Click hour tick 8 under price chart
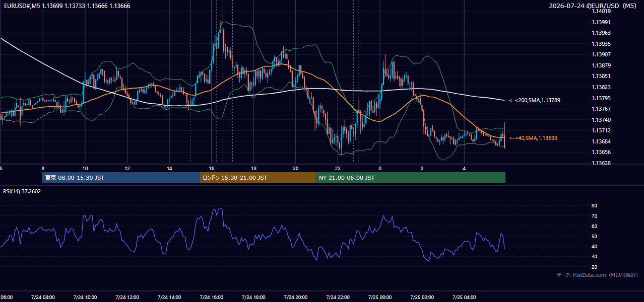644x302 pixels. coord(43,168)
